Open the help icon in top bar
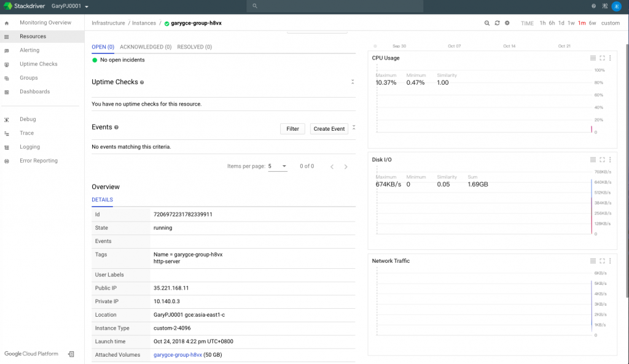This screenshot has height=364, width=629. coord(594,6)
